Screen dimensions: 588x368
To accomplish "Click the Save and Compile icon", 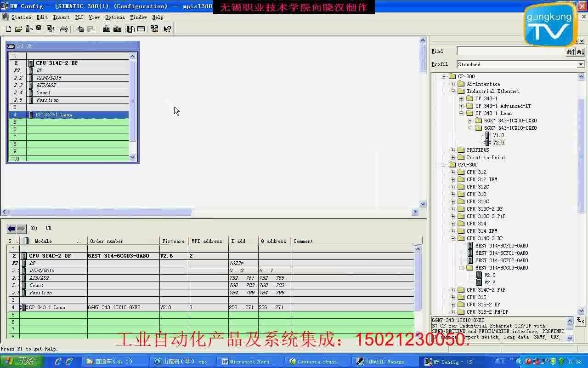I will pyautogui.click(x=51, y=29).
